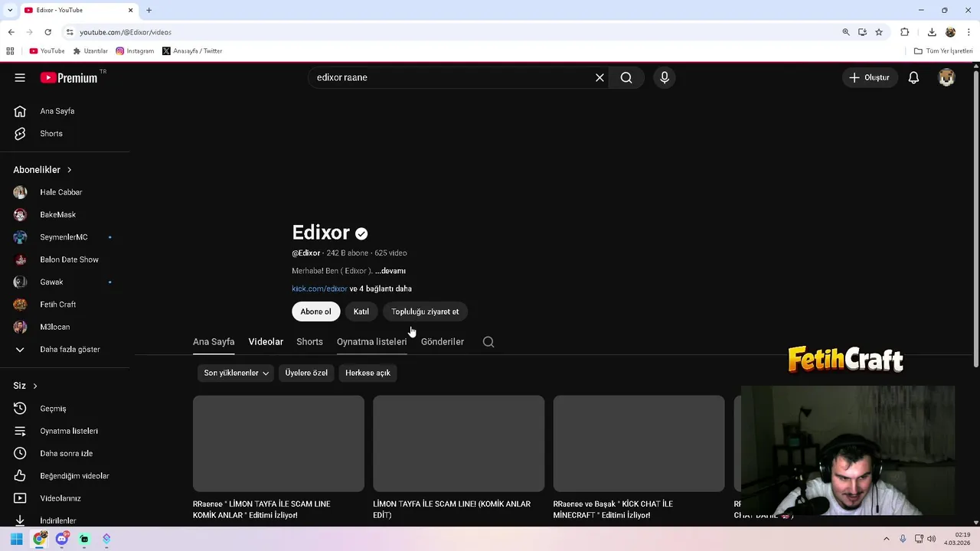Bookmark this page with the star

tap(879, 32)
